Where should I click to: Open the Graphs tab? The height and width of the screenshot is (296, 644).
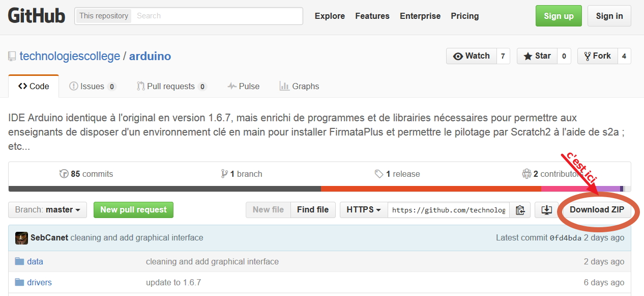(x=299, y=87)
